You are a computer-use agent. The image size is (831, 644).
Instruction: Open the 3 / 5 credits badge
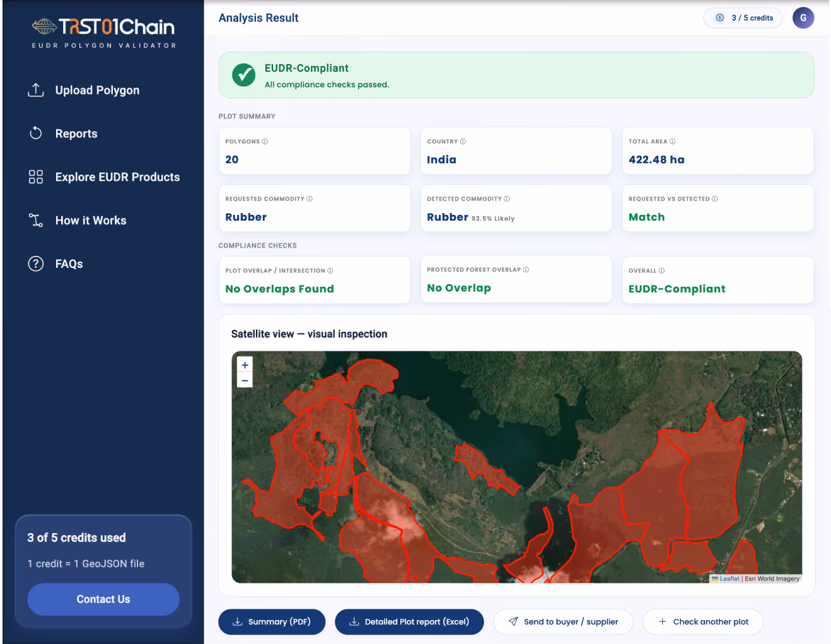(x=743, y=18)
